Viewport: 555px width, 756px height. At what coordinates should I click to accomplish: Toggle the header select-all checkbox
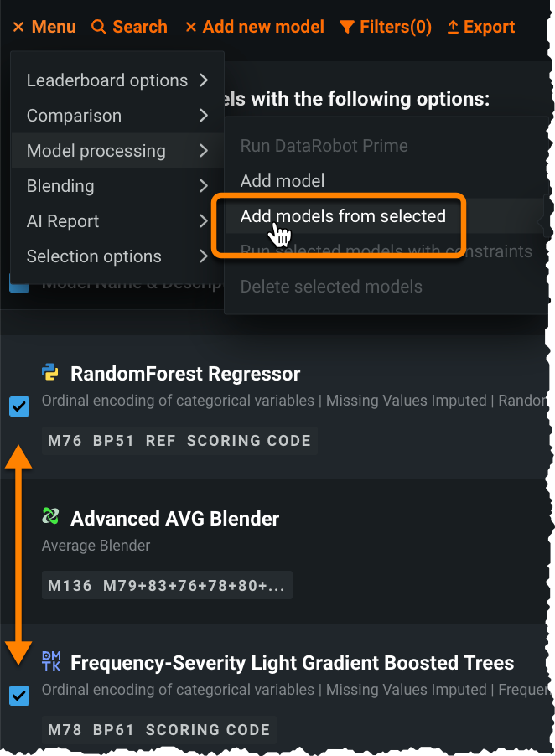point(18,284)
